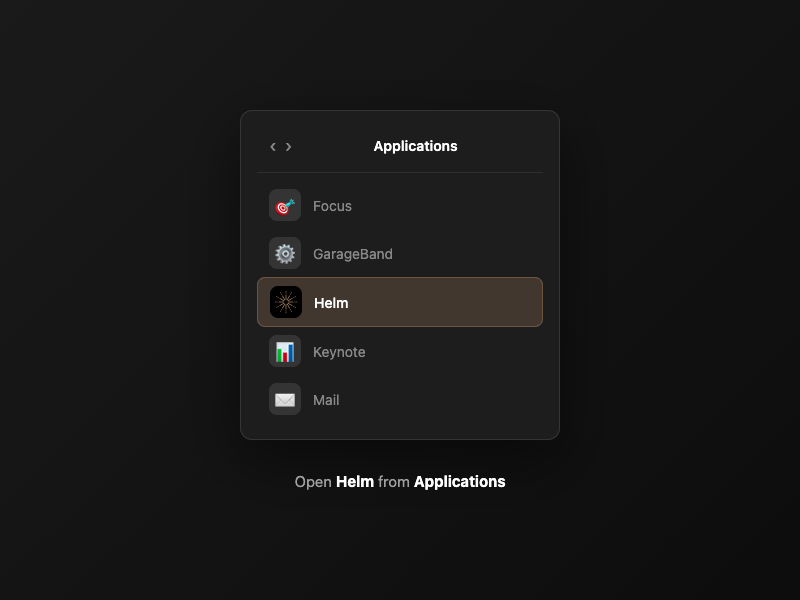Click bold 'Applications' in the bottom caption
Image resolution: width=800 pixels, height=600 pixels.
[459, 482]
